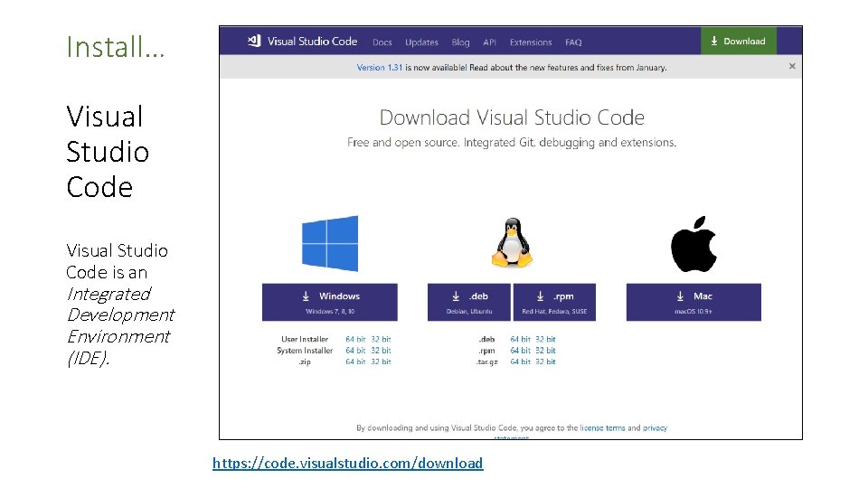Click the Visual Studio Code brand text
Image resolution: width=868 pixels, height=488 pixels.
(312, 42)
